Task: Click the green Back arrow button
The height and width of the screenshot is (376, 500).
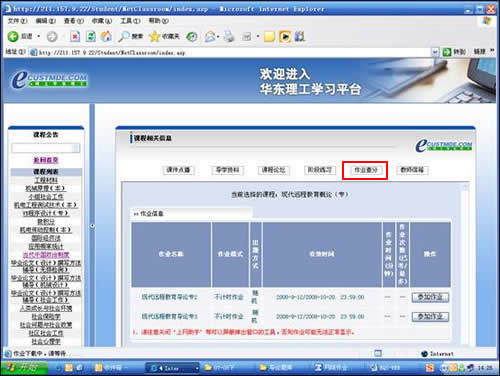Action: coord(13,36)
